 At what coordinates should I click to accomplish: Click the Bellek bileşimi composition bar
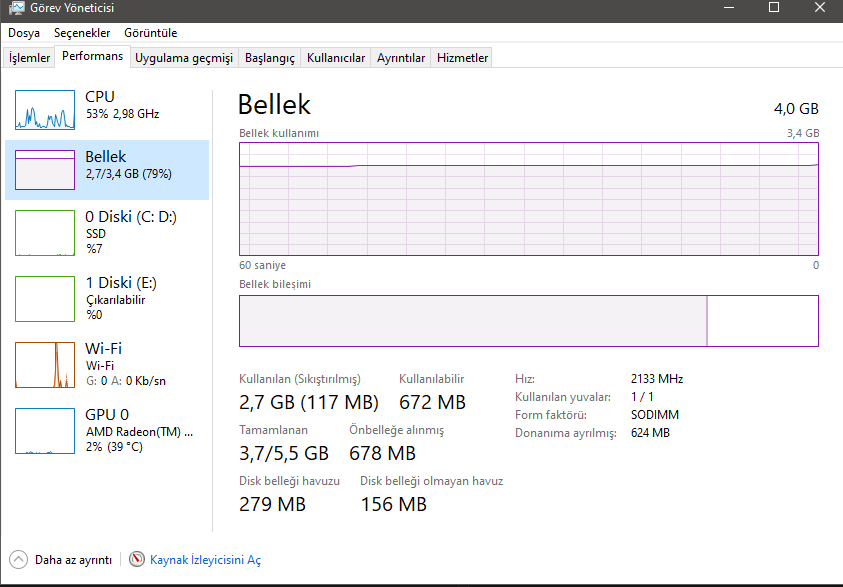529,321
